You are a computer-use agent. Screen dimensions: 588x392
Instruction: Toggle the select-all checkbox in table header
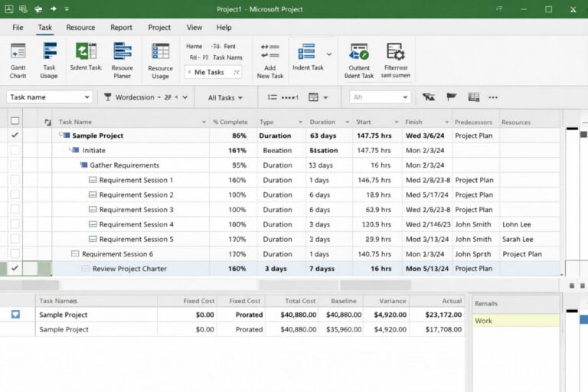(15, 120)
